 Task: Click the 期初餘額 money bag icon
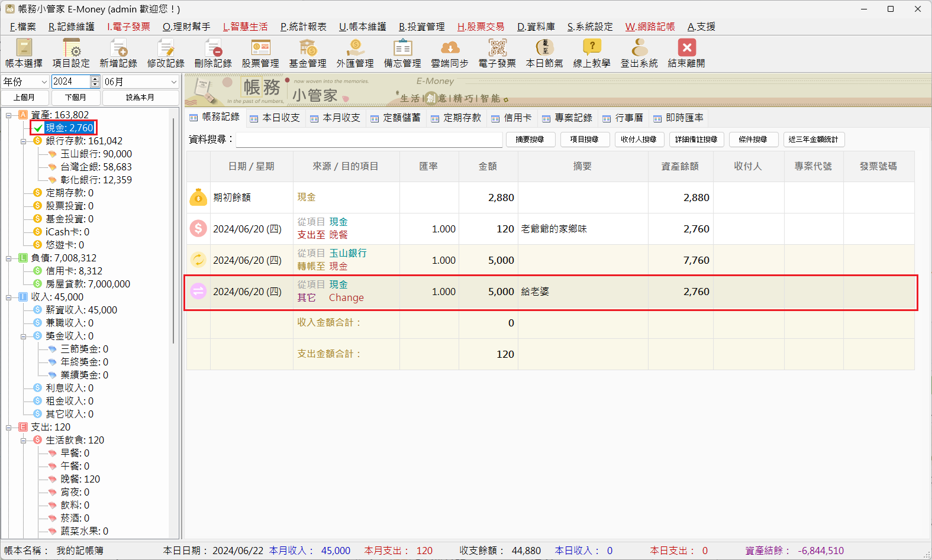(x=198, y=197)
